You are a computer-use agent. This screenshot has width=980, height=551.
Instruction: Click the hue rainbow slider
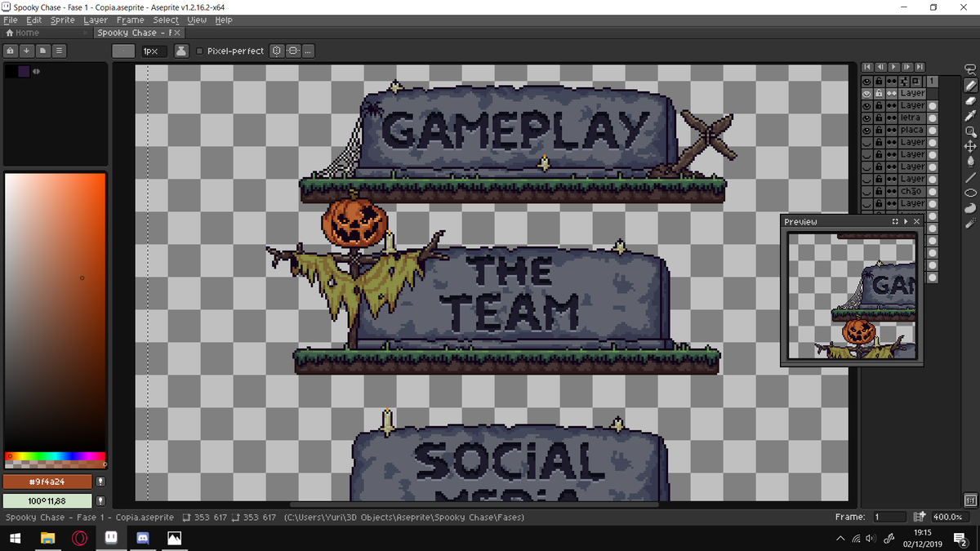pos(56,456)
